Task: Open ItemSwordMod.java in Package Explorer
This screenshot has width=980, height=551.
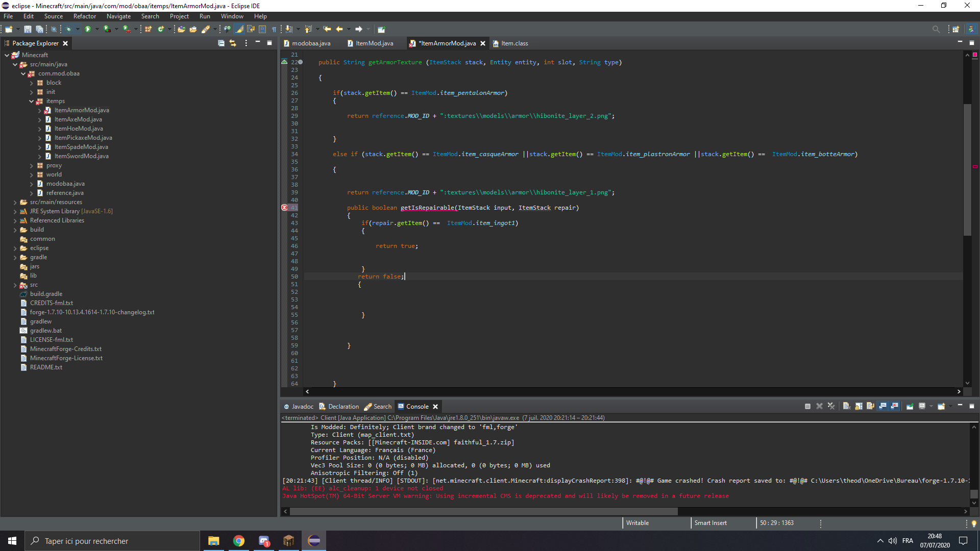Action: click(x=81, y=156)
